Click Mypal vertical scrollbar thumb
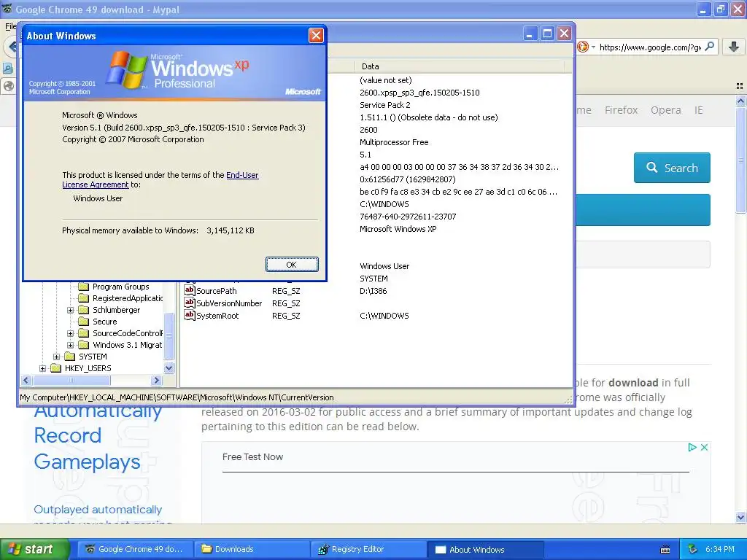747x560 pixels. (x=740, y=159)
